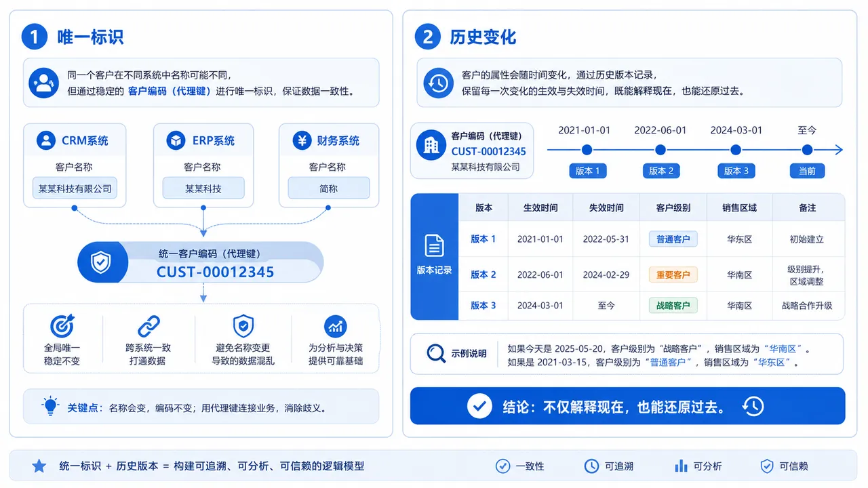This screenshot has height=488, width=868.
Task: Click the 简称 name box under 财务系统
Action: tap(329, 188)
